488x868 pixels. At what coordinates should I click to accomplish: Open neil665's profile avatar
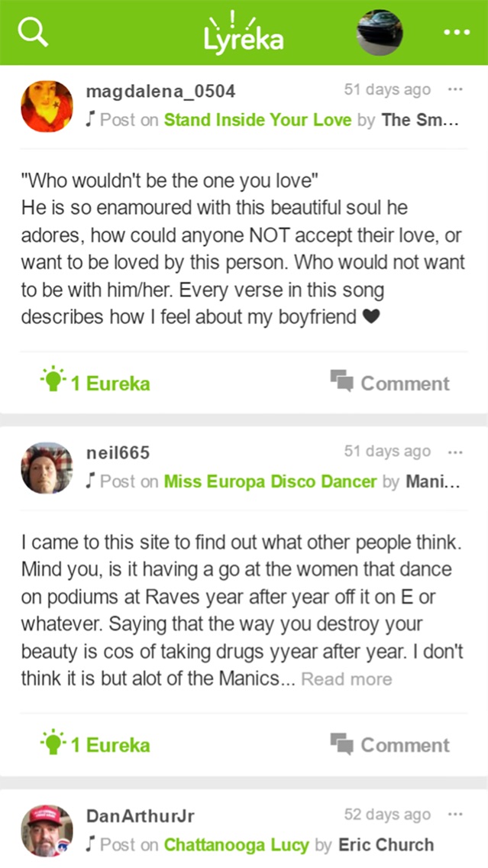pyautogui.click(x=47, y=468)
